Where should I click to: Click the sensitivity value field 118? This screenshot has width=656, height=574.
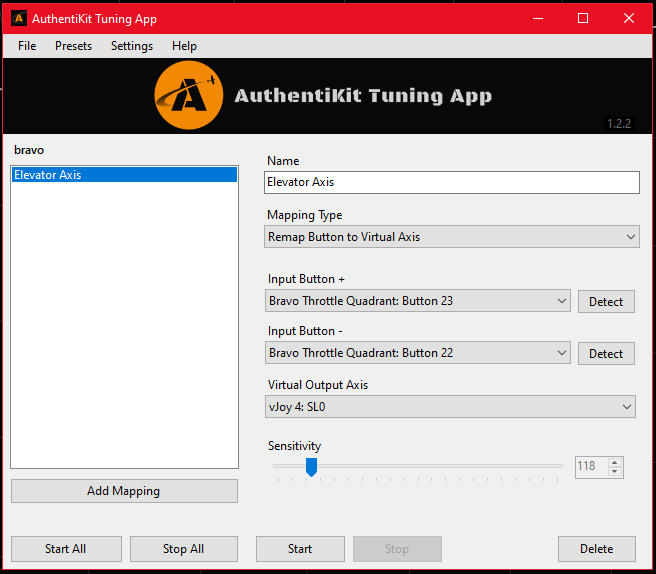point(591,466)
